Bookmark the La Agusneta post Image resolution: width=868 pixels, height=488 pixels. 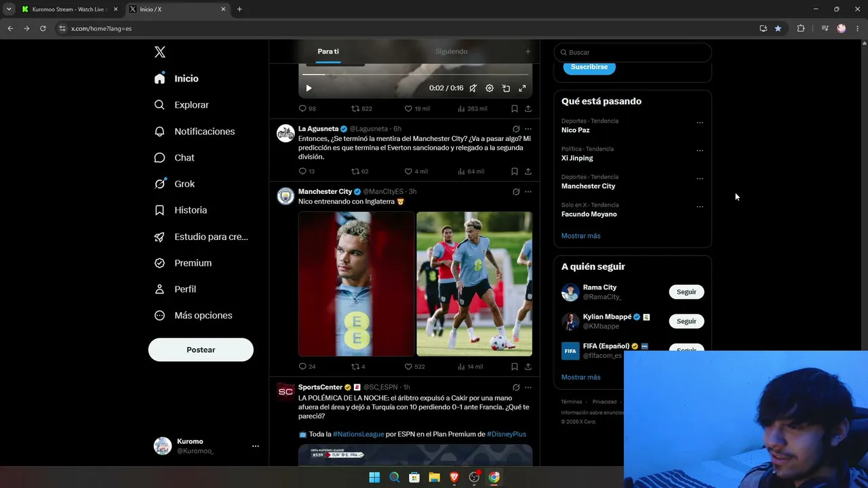[515, 171]
